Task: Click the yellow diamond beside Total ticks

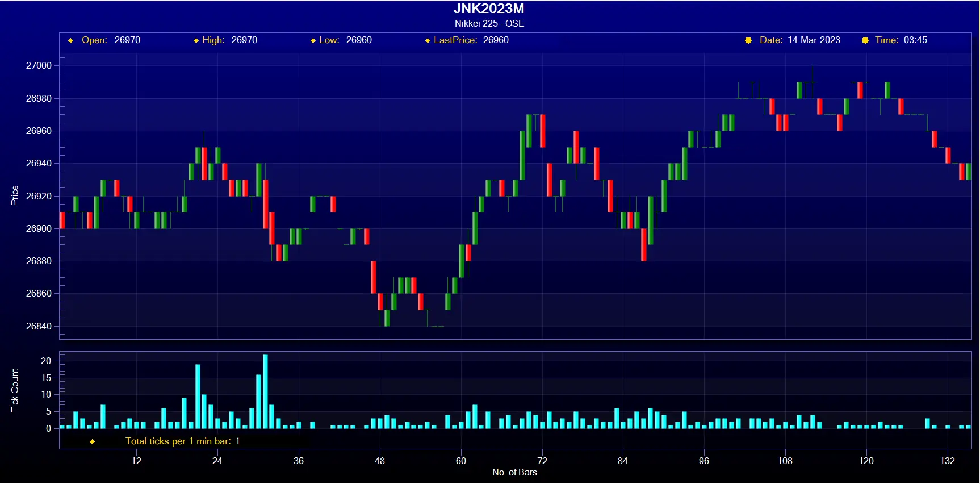Action: point(92,441)
